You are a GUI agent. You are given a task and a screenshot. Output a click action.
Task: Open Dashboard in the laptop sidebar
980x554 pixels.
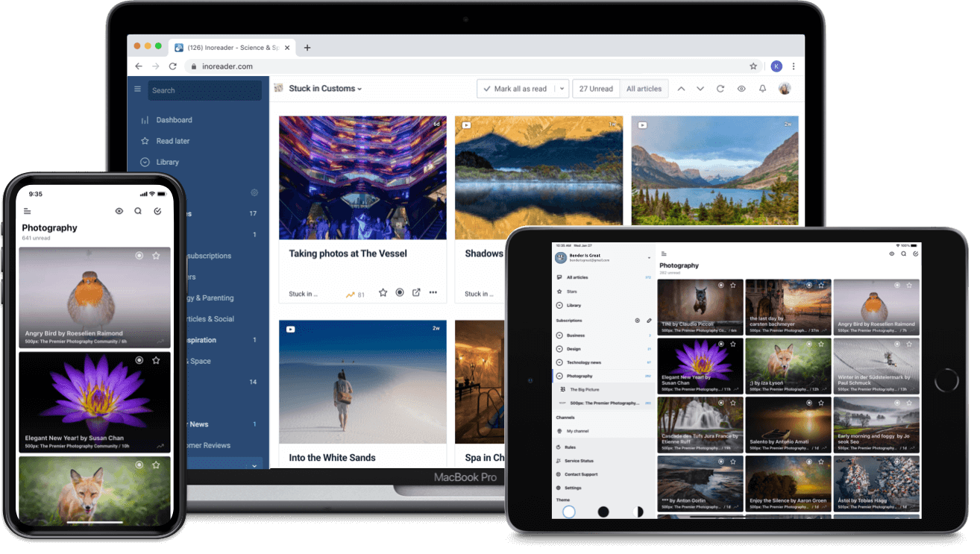tap(174, 120)
